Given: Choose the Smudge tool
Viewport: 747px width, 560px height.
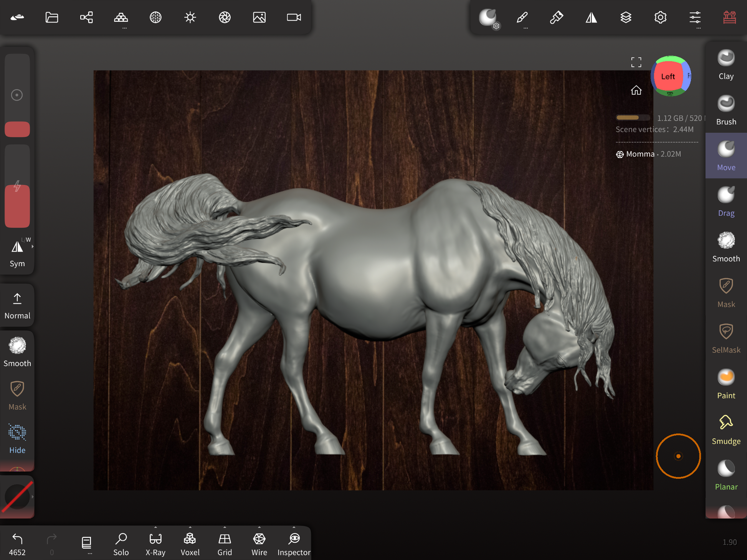Looking at the screenshot, I should tap(726, 430).
